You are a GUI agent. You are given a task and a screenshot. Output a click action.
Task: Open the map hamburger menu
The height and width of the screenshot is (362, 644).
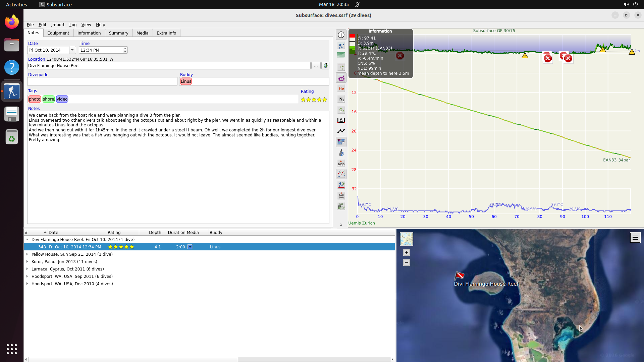[x=635, y=238]
